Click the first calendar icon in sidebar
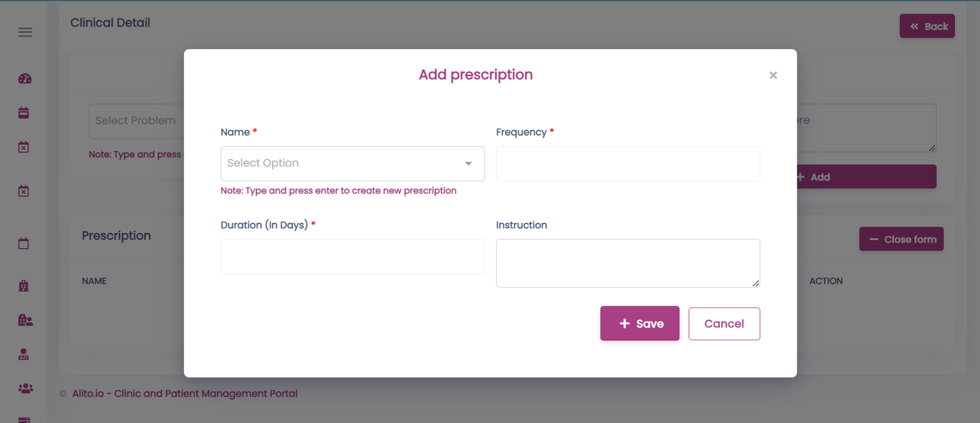The image size is (980, 423). coord(24,113)
